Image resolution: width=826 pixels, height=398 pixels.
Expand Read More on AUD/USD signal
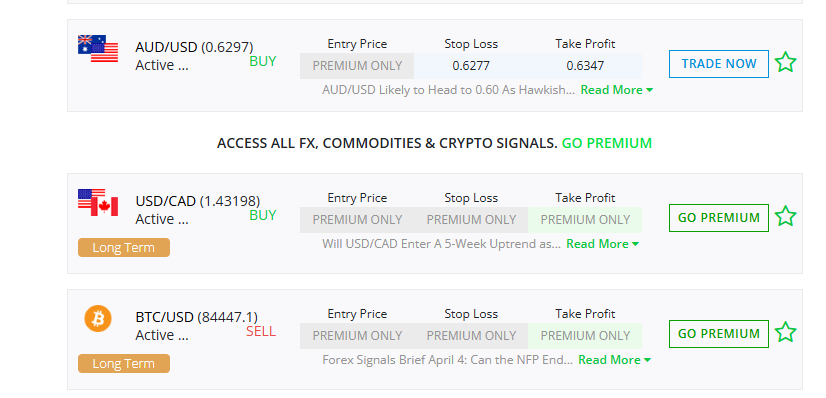coord(617,90)
